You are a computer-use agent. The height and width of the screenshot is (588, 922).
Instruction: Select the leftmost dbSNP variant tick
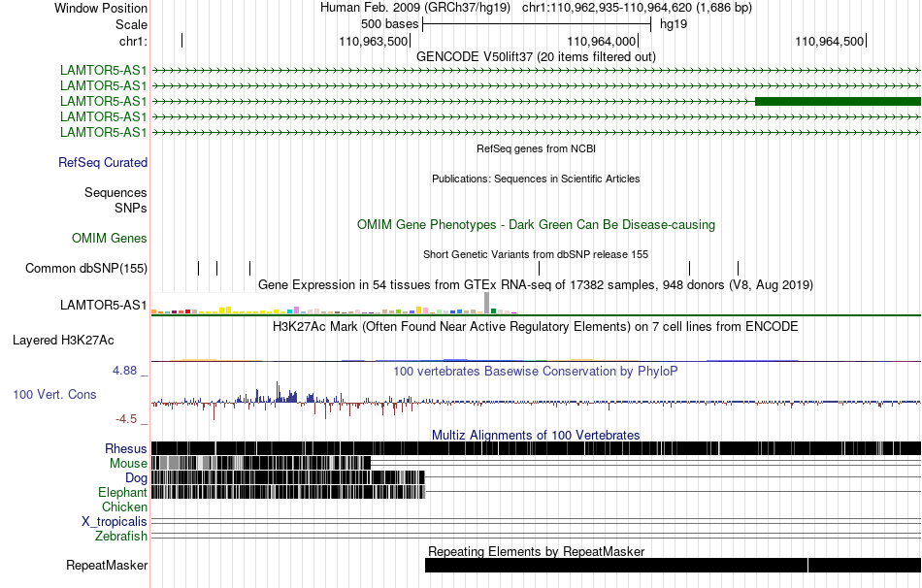click(199, 268)
